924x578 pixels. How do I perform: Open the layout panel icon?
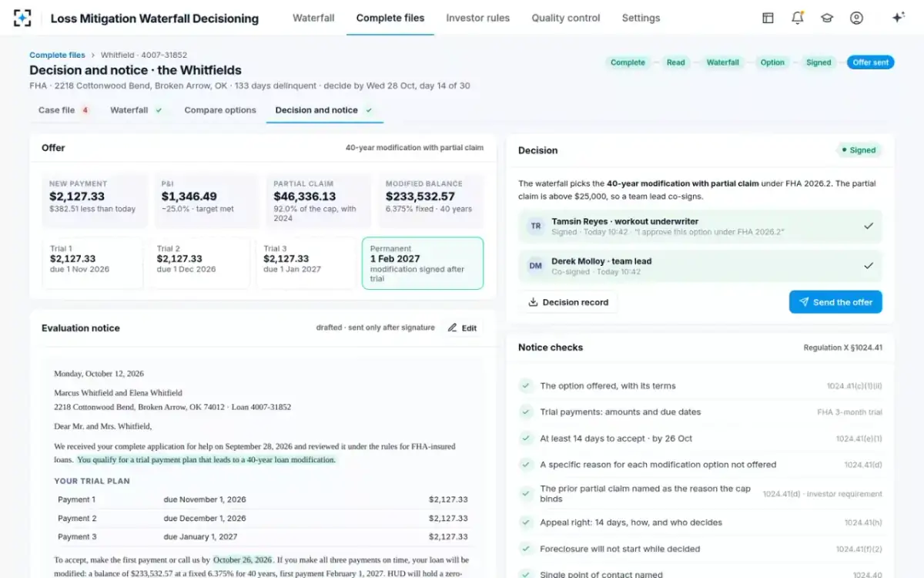tap(768, 18)
